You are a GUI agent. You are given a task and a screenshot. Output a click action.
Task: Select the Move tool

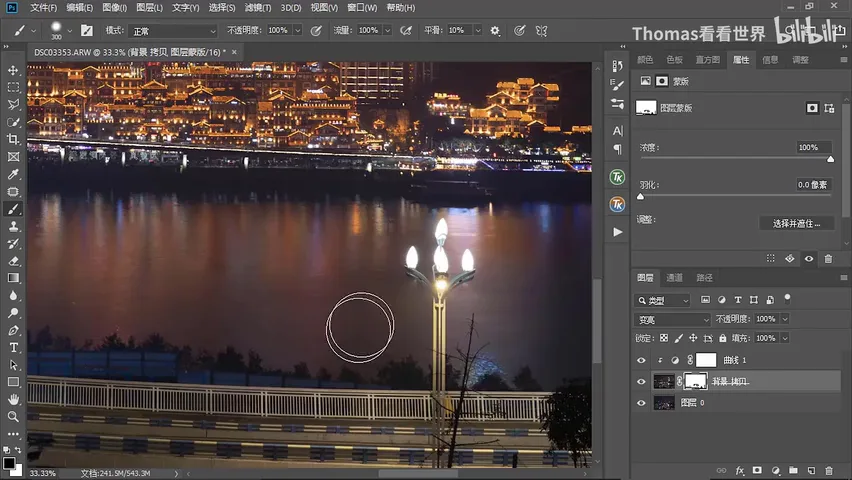13,70
